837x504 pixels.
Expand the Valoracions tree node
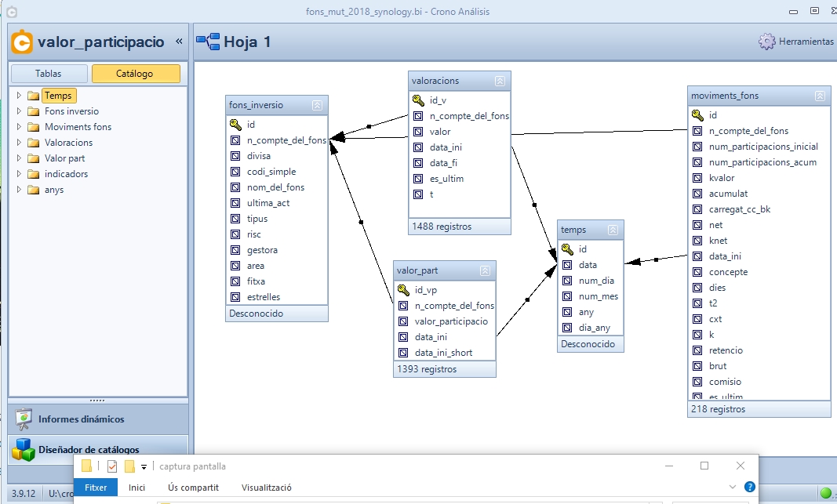pos(19,143)
